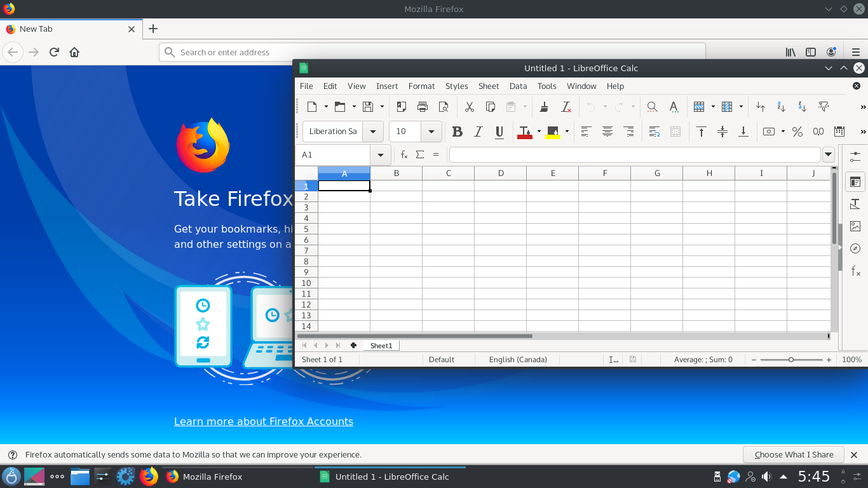The height and width of the screenshot is (488, 868).
Task: Click the Sum sigma icon in the formula bar
Action: click(x=420, y=154)
